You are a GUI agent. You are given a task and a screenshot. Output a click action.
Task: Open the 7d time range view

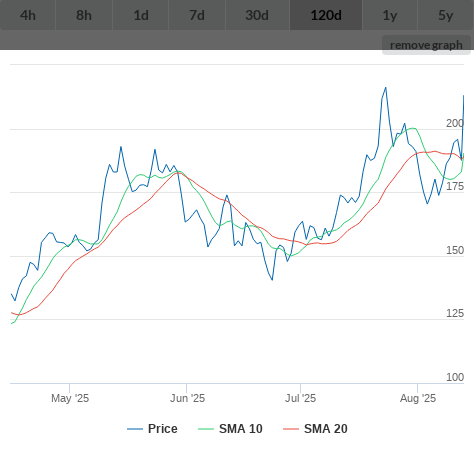[x=197, y=15]
